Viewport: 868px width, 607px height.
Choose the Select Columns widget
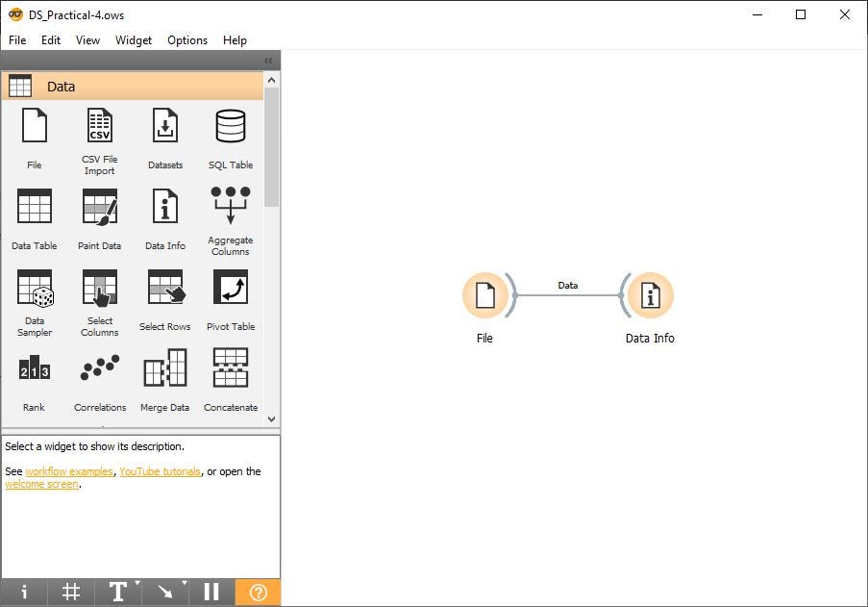coord(100,302)
